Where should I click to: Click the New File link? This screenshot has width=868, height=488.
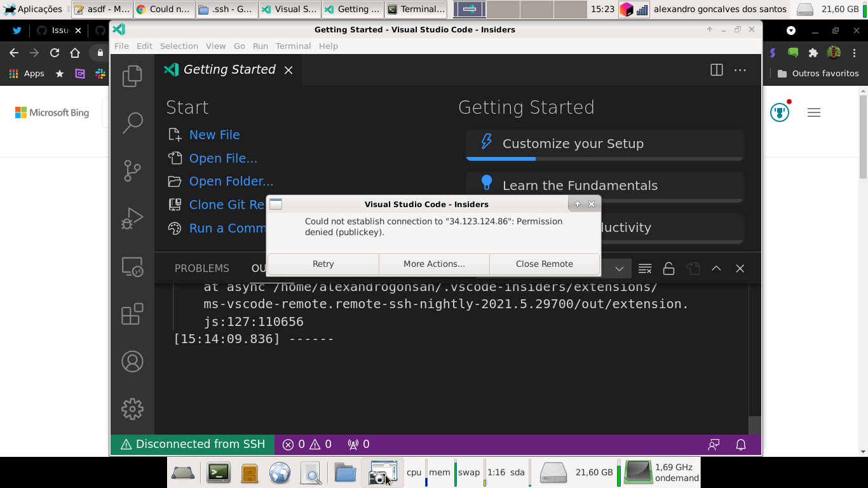pos(214,135)
